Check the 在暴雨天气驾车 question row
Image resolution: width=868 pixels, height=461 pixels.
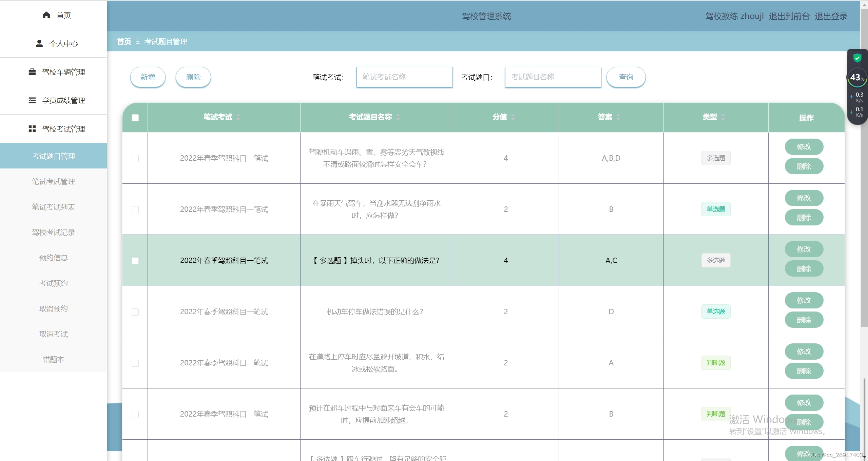tap(135, 210)
